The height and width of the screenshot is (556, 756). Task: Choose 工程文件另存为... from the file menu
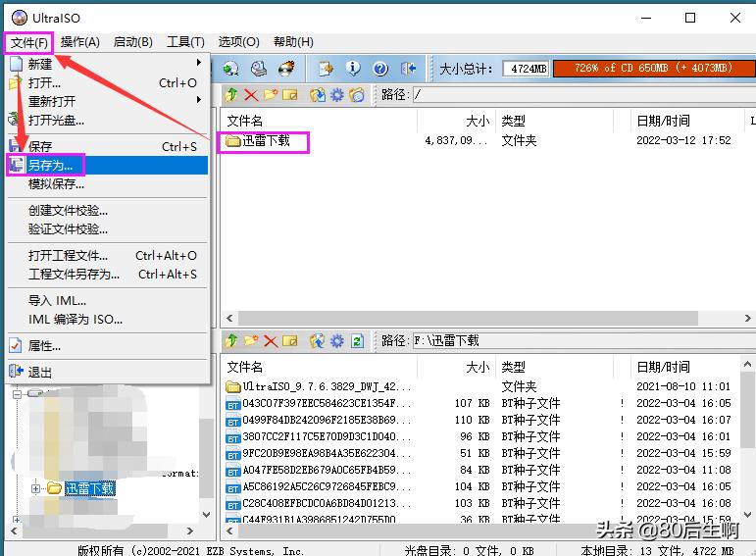tap(108, 274)
